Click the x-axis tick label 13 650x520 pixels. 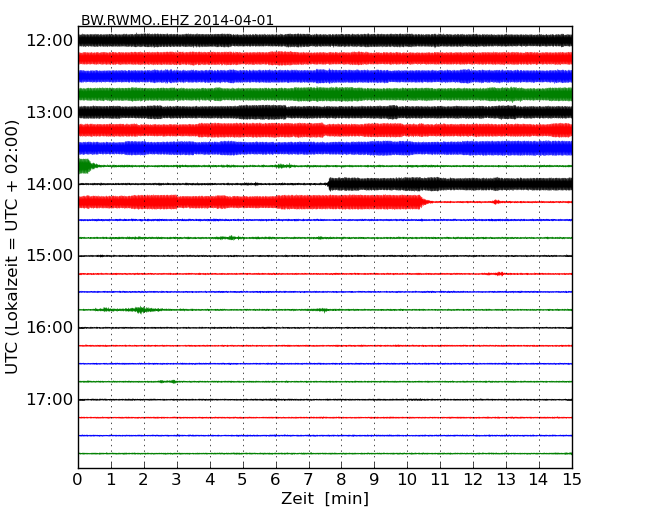pyautogui.click(x=506, y=480)
